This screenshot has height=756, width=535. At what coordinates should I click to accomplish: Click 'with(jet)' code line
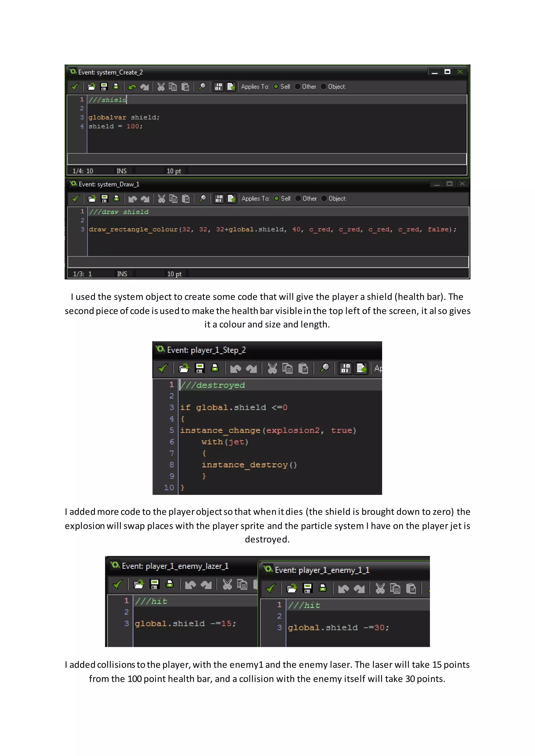click(225, 442)
